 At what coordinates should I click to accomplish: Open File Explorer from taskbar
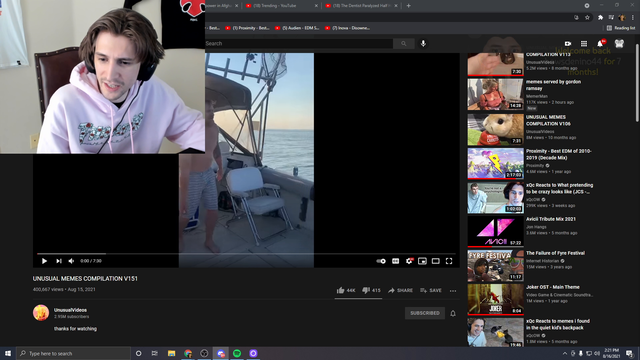(171, 353)
